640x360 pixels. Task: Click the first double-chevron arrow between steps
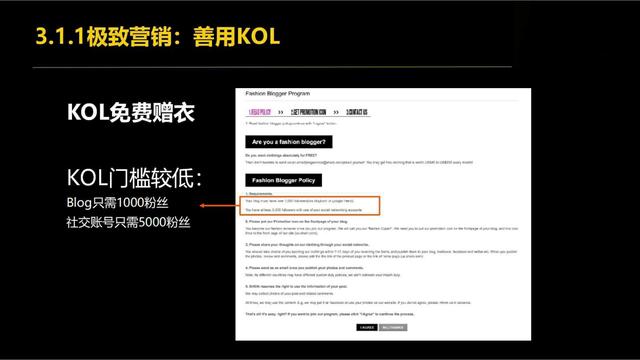coord(281,112)
